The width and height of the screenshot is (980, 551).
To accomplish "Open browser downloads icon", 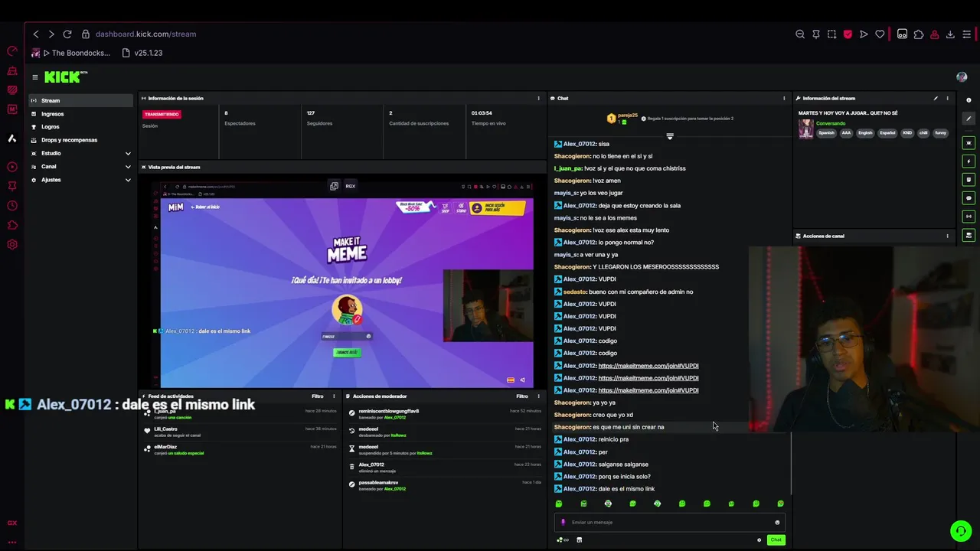I will pyautogui.click(x=950, y=34).
